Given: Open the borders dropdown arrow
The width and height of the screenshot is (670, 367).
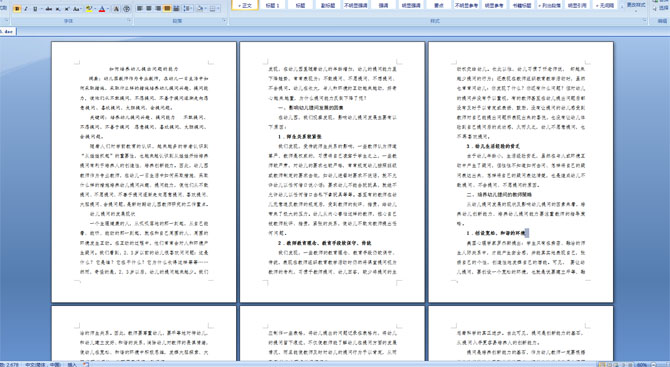Looking at the screenshot, I should [218, 9].
